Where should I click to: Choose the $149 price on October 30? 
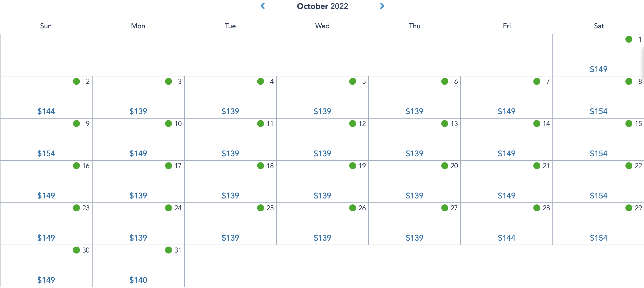click(x=46, y=280)
